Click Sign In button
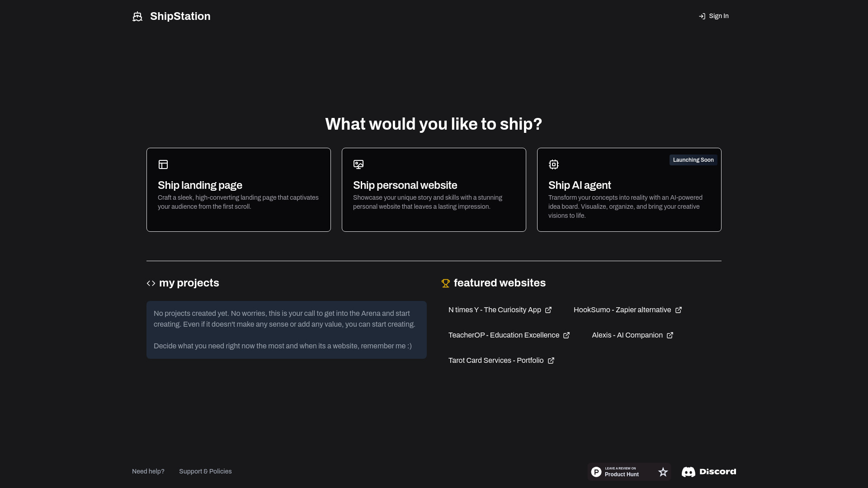 coord(713,16)
